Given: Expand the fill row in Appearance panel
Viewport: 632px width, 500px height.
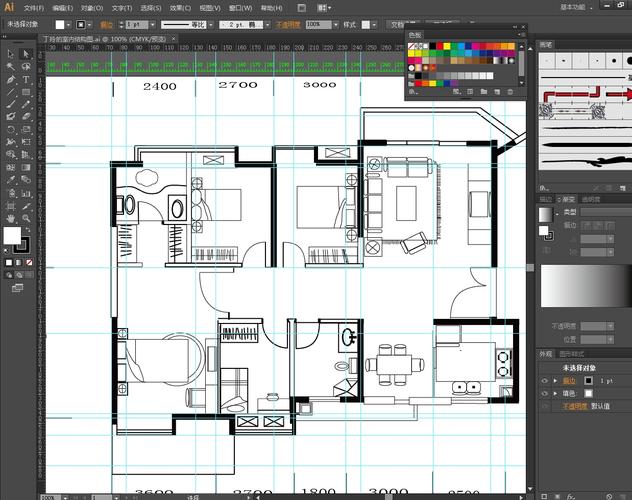Looking at the screenshot, I should tap(555, 393).
